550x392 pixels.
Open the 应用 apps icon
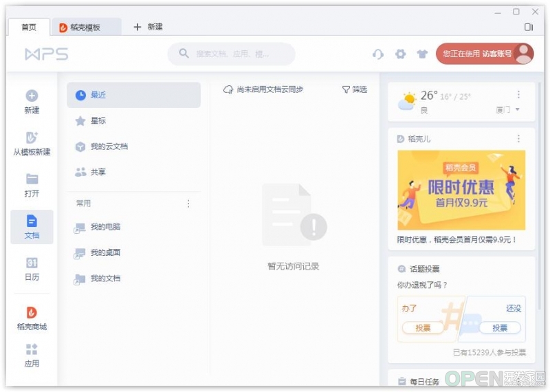pos(32,349)
